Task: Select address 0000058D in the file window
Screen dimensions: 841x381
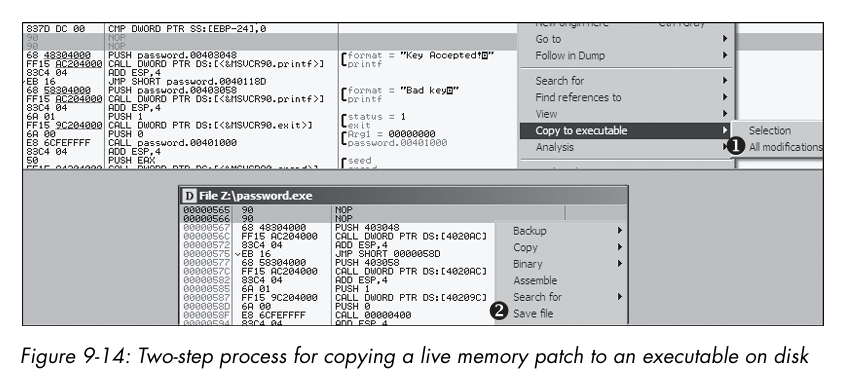Action: [x=206, y=306]
